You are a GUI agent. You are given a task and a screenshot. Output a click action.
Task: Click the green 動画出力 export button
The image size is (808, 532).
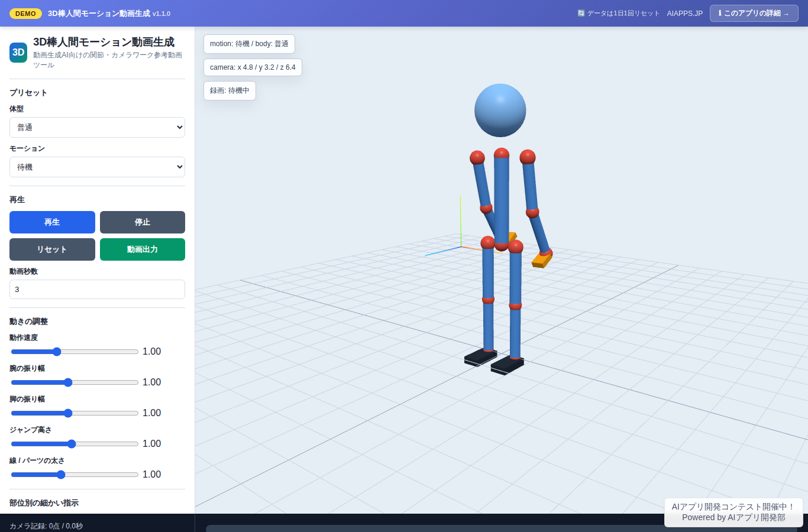(143, 249)
